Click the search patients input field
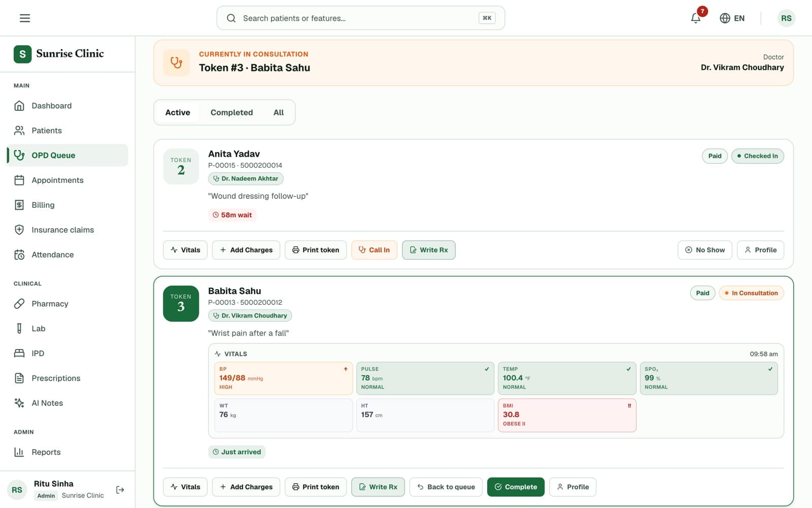 pyautogui.click(x=360, y=18)
